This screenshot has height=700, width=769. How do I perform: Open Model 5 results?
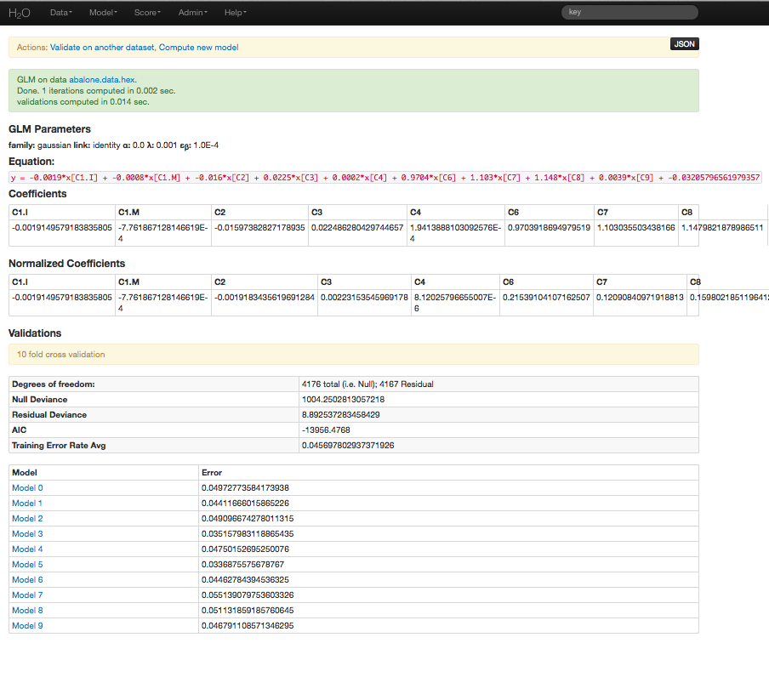(x=26, y=564)
